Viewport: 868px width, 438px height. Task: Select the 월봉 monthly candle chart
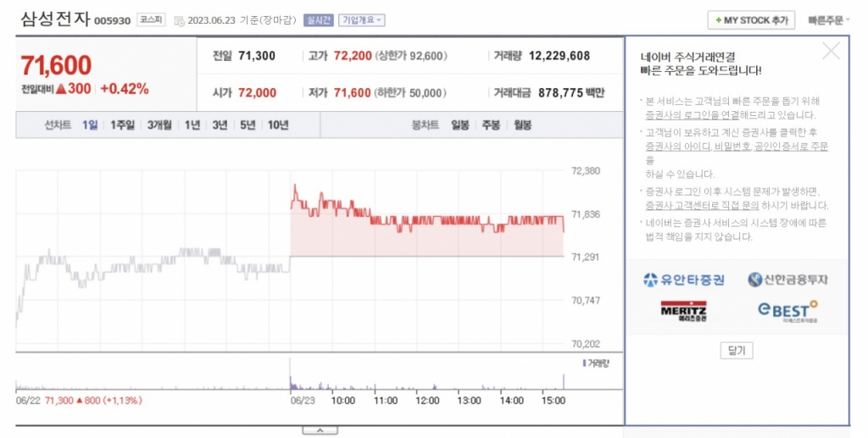pos(522,125)
